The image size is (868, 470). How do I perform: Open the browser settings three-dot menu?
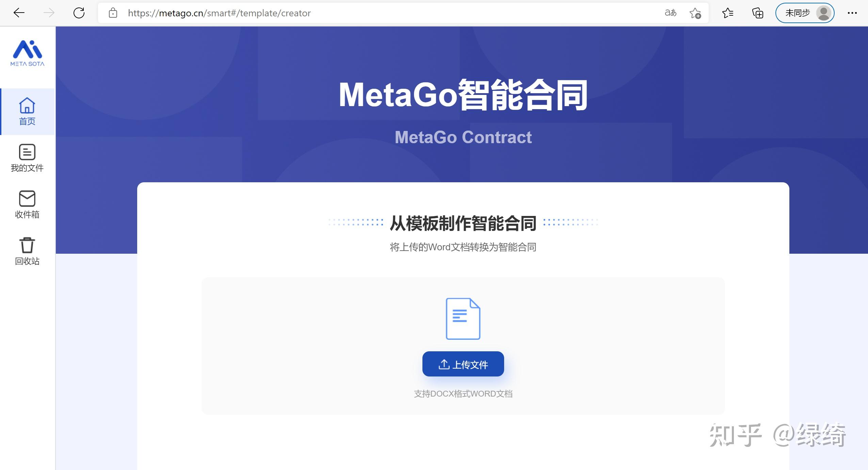852,13
